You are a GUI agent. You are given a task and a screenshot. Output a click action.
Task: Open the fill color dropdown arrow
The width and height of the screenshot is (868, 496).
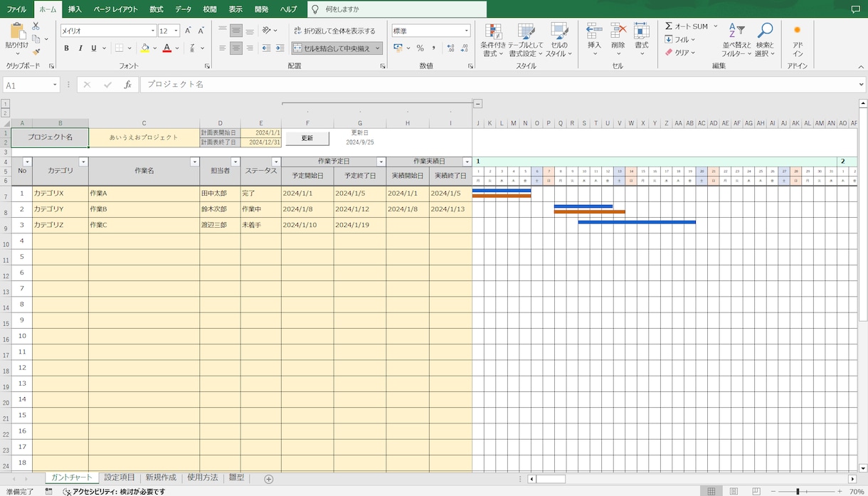pos(154,48)
